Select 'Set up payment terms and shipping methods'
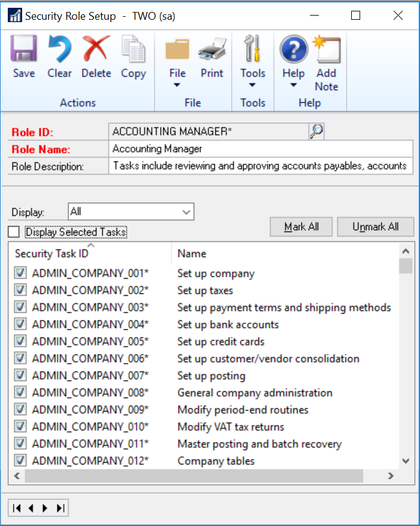 tap(284, 308)
